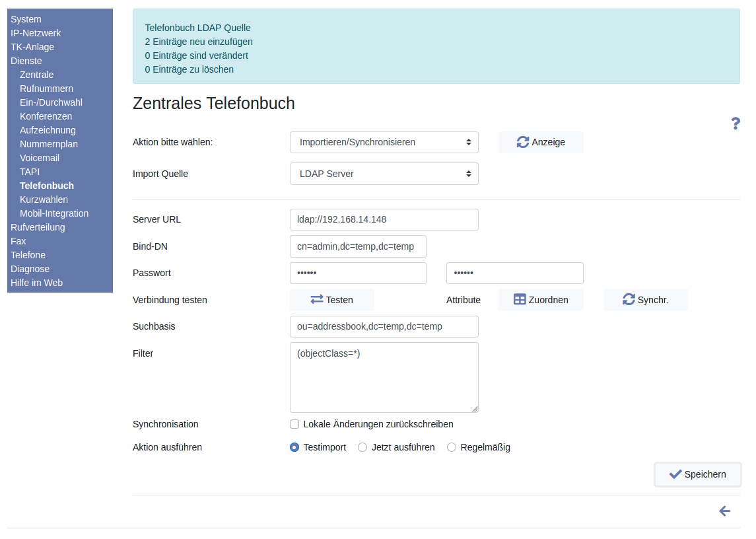Choose the Regelmäßig radio option
This screenshot has width=756, height=539.
tap(452, 447)
